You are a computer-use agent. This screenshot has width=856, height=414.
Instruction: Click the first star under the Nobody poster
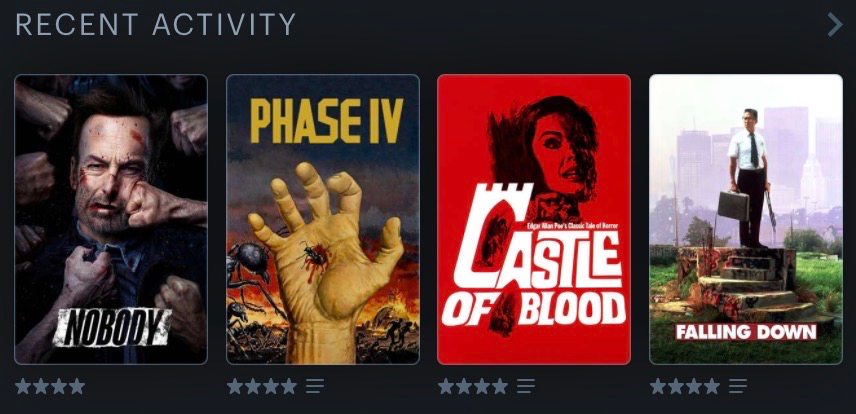pos(23,387)
